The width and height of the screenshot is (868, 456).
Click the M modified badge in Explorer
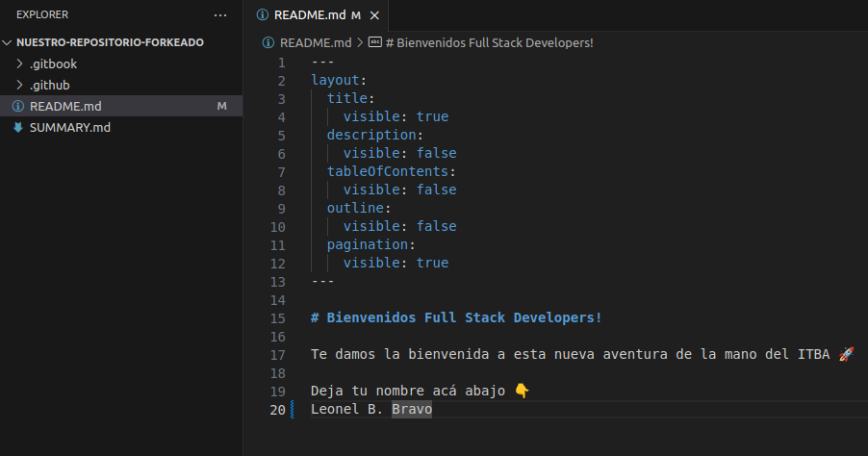tap(221, 106)
